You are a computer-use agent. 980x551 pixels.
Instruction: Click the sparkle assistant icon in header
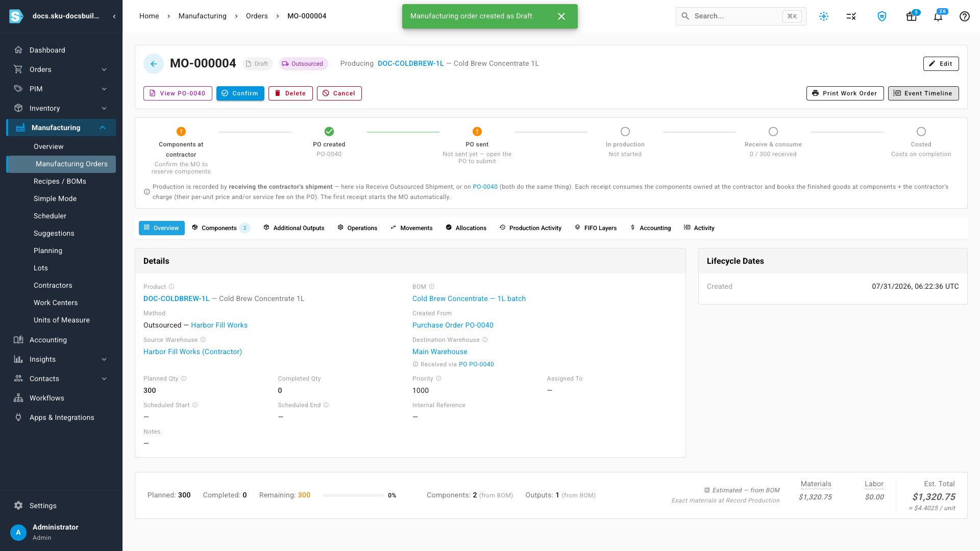pos(824,16)
